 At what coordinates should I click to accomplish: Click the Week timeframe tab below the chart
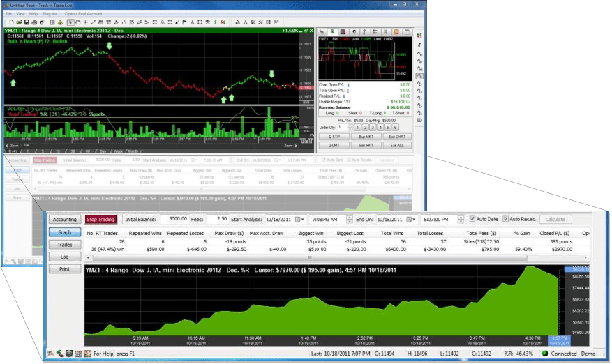click(x=118, y=151)
